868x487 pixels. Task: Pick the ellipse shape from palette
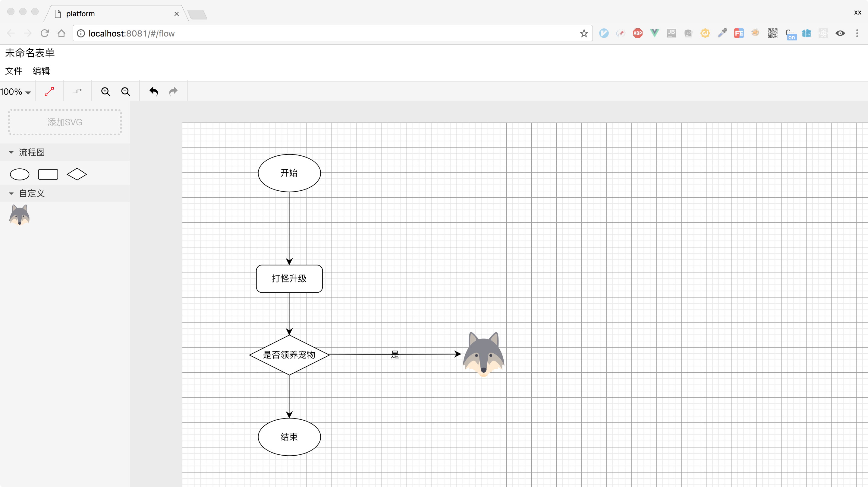[x=20, y=174]
